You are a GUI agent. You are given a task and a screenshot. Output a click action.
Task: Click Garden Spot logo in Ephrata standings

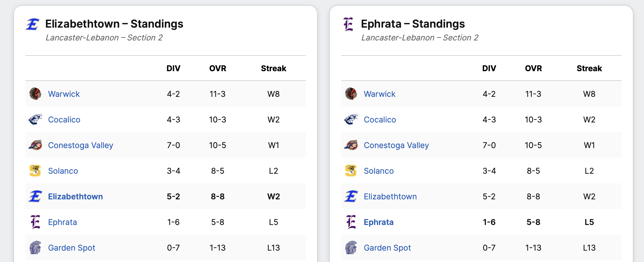351,247
